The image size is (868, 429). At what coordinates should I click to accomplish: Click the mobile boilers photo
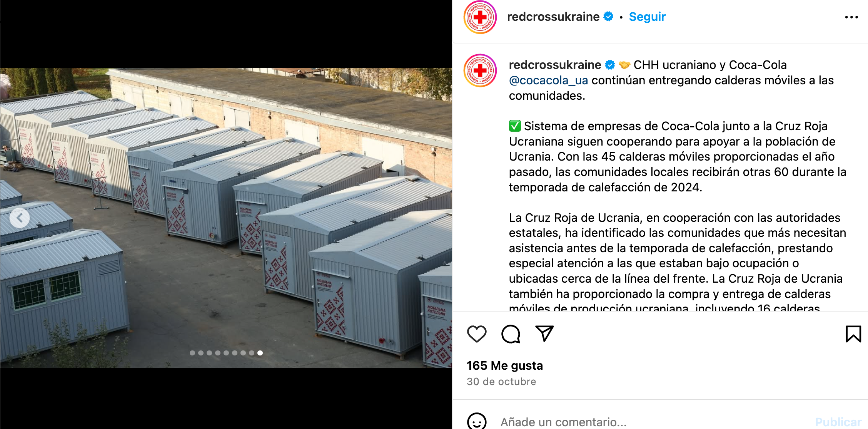pos(226,218)
